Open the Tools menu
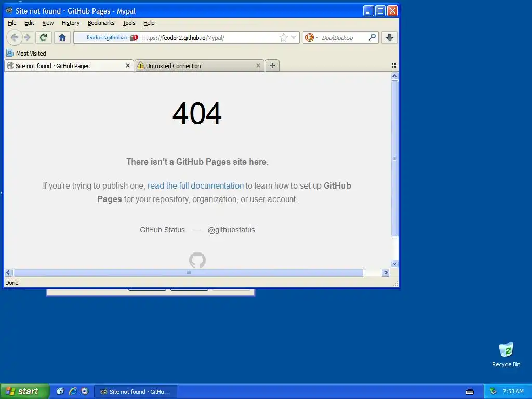The image size is (532, 399). pyautogui.click(x=129, y=23)
